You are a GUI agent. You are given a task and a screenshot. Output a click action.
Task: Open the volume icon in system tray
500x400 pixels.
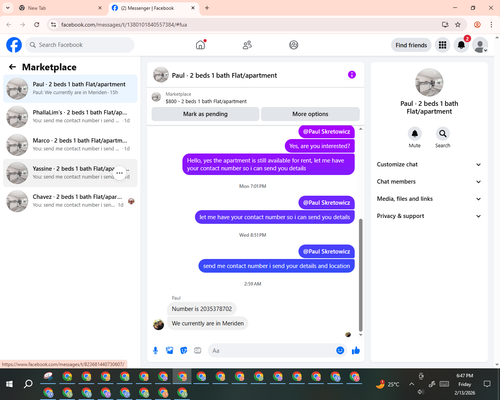[421, 392]
